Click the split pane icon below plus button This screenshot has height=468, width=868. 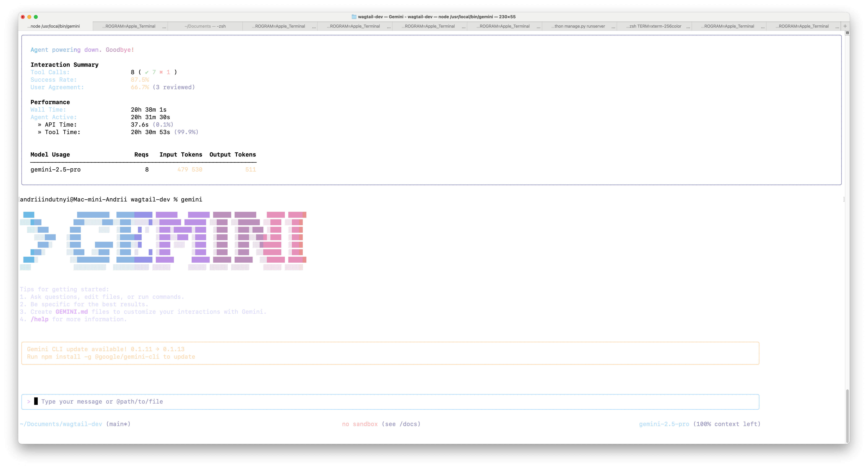[x=847, y=33]
